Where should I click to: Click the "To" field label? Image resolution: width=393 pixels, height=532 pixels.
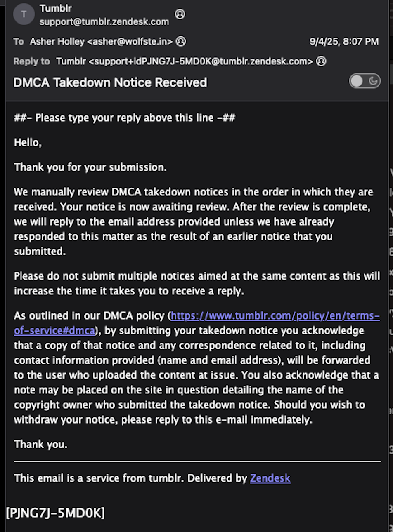tap(19, 41)
